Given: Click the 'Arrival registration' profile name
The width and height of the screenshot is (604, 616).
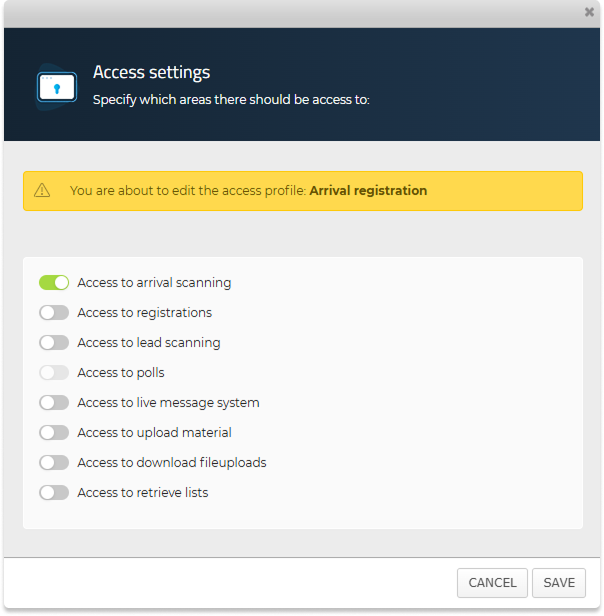Looking at the screenshot, I should point(368,191).
